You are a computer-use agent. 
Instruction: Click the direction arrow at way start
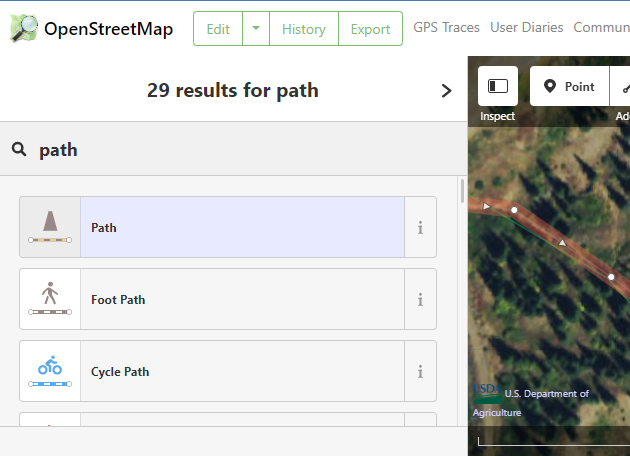point(487,206)
